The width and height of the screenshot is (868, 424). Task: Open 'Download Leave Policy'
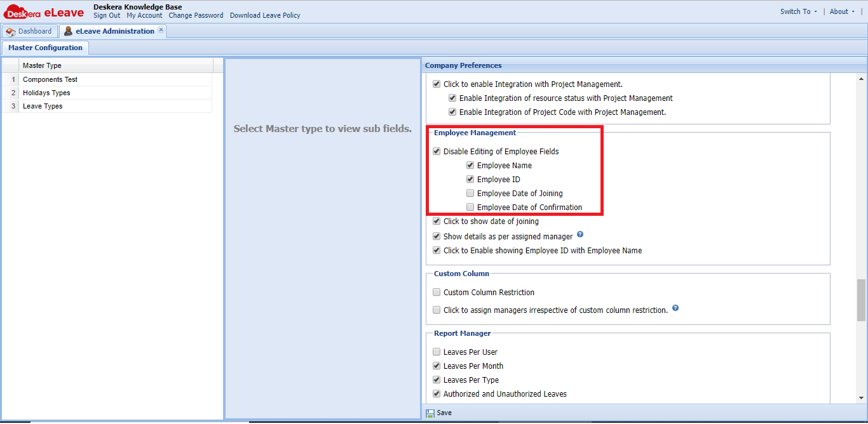(x=265, y=15)
